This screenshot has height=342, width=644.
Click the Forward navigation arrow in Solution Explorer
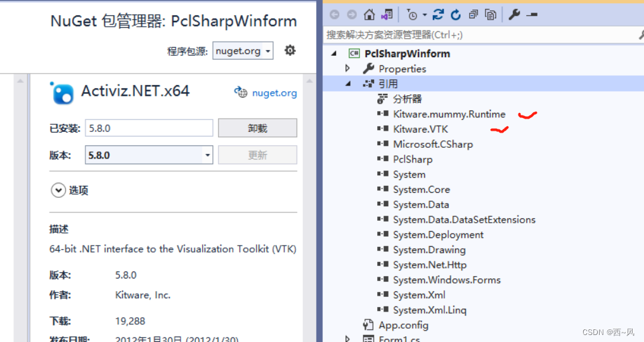tap(352, 15)
